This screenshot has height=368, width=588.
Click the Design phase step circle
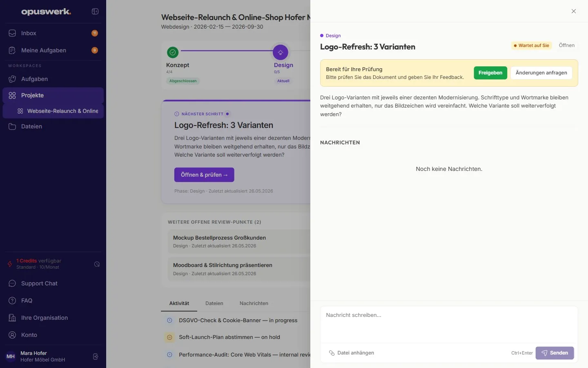coord(281,52)
